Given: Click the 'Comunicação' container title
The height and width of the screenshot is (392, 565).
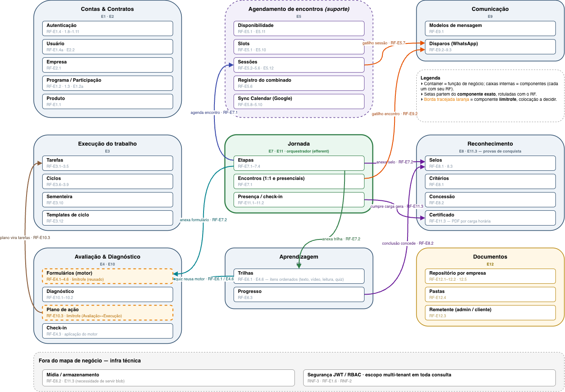Looking at the screenshot, I should 490,9.
